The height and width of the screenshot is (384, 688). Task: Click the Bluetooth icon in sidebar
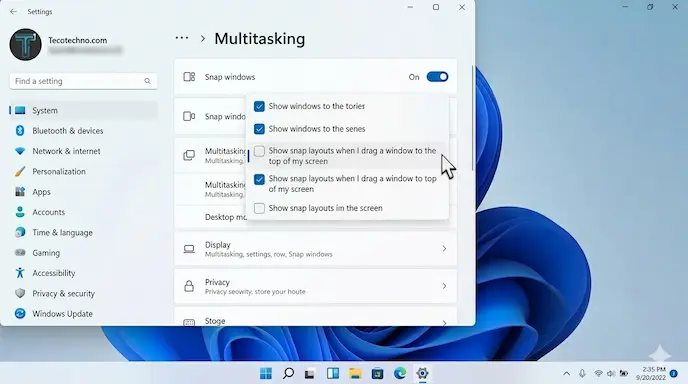click(x=20, y=131)
